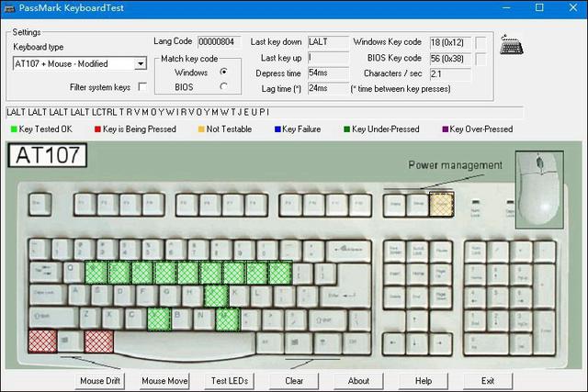This screenshot has height=392, width=588.
Task: Click the F1 key on the keyboard image
Action: (85, 204)
